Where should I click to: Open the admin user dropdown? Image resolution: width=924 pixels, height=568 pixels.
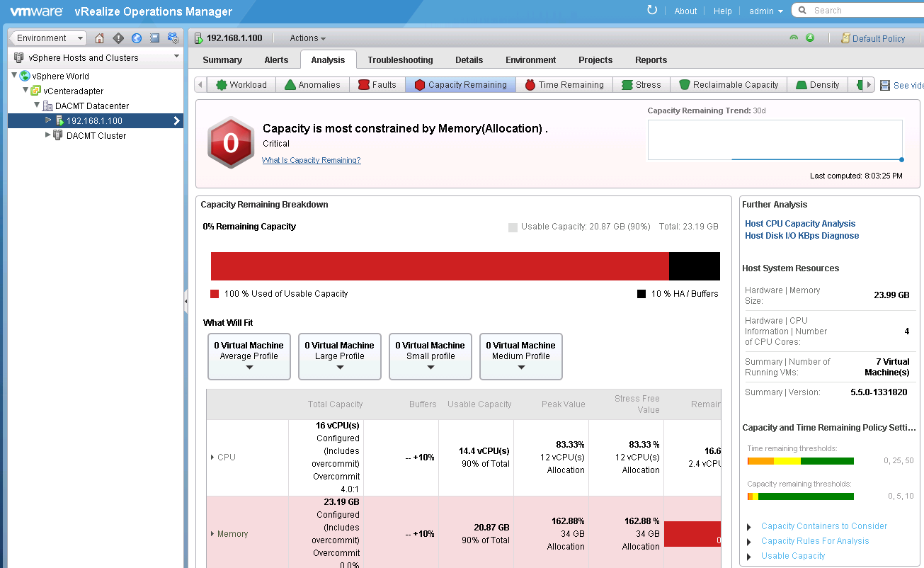(x=766, y=11)
